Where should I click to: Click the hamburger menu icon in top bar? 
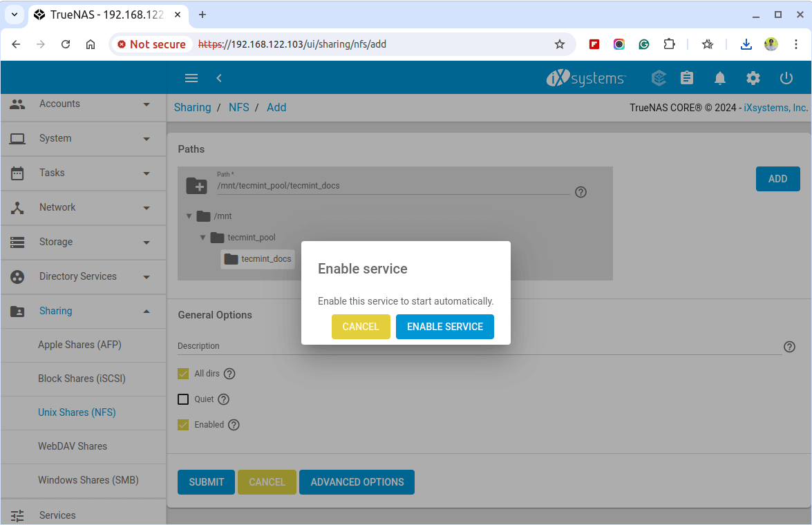point(191,78)
